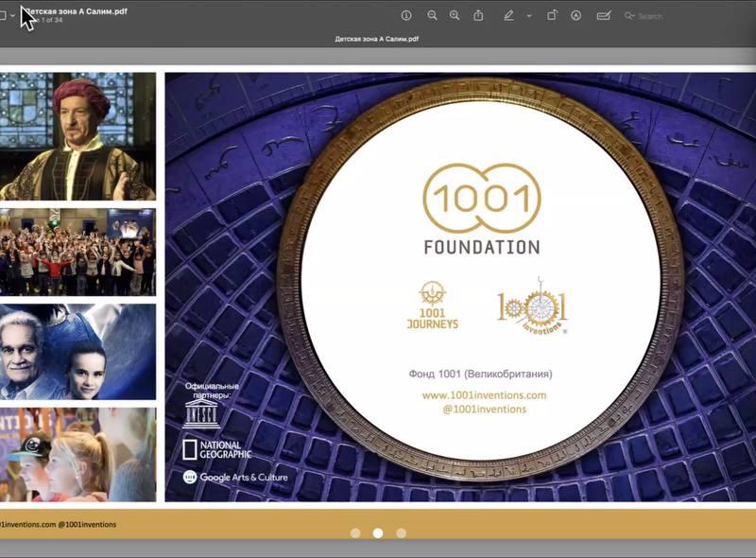Click the text Фонд 1001 (Великобритания)

pyautogui.click(x=481, y=374)
